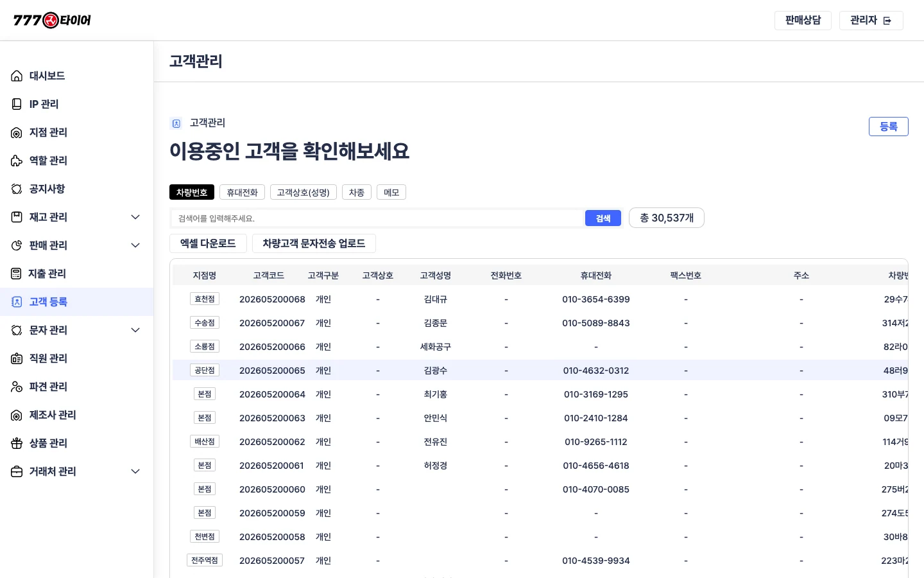Click customer name 김광수

(436, 371)
